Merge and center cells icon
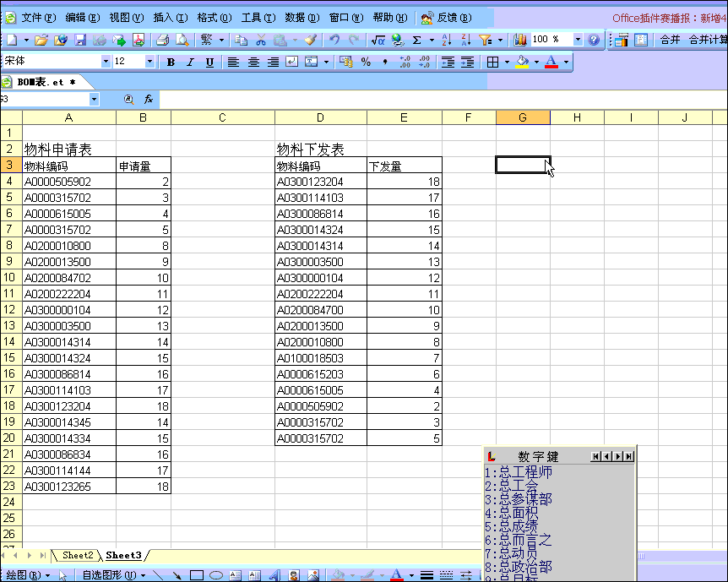Image resolution: width=728 pixels, height=582 pixels. pyautogui.click(x=311, y=62)
